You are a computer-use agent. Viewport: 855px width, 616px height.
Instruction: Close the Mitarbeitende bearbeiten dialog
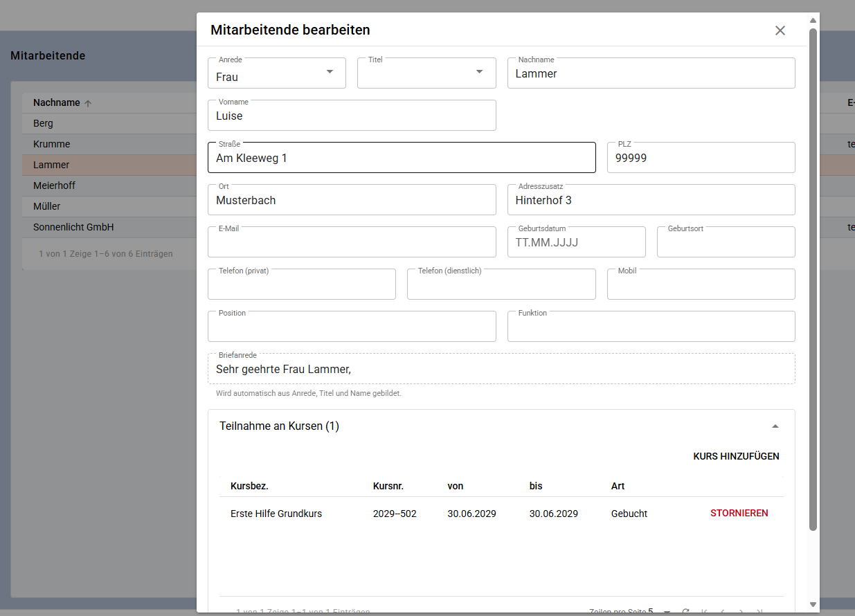tap(780, 30)
